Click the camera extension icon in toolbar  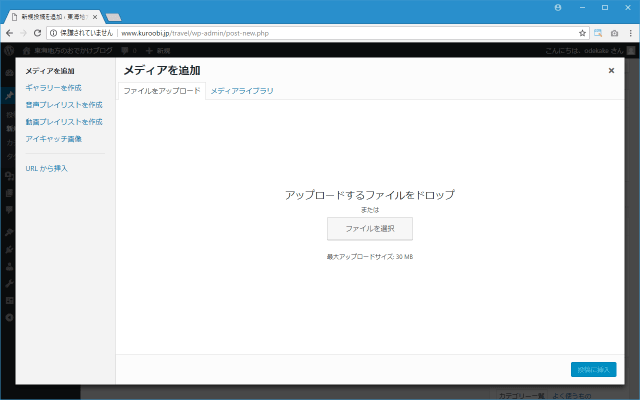(613, 33)
